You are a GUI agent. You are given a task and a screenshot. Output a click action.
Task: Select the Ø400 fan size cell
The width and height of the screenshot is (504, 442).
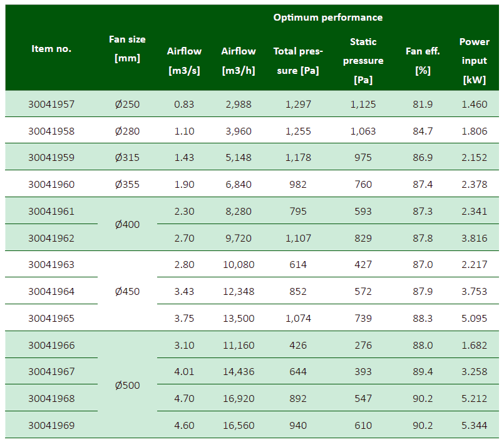[127, 224]
